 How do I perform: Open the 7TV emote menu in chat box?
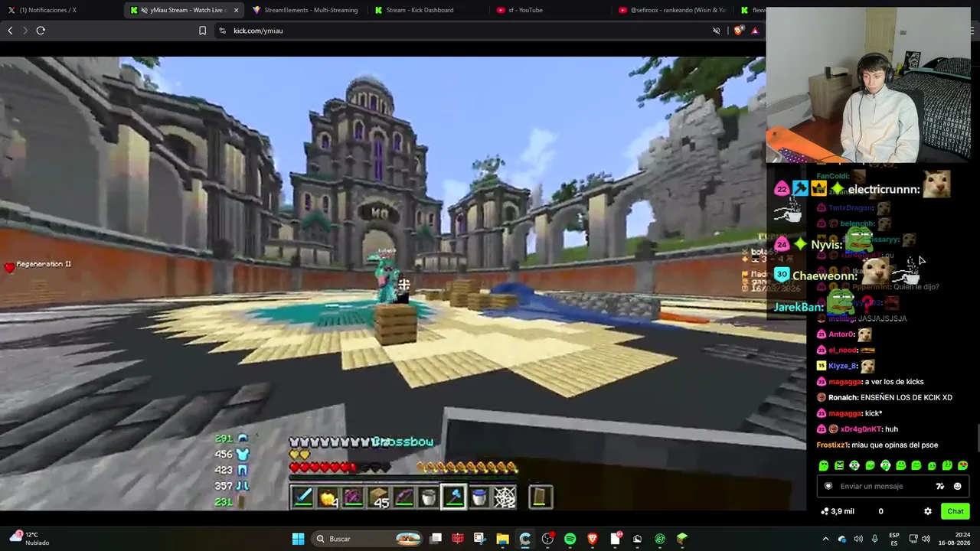point(940,486)
